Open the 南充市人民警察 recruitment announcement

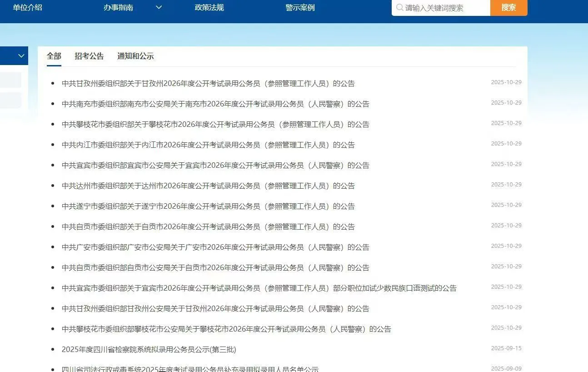tap(216, 104)
